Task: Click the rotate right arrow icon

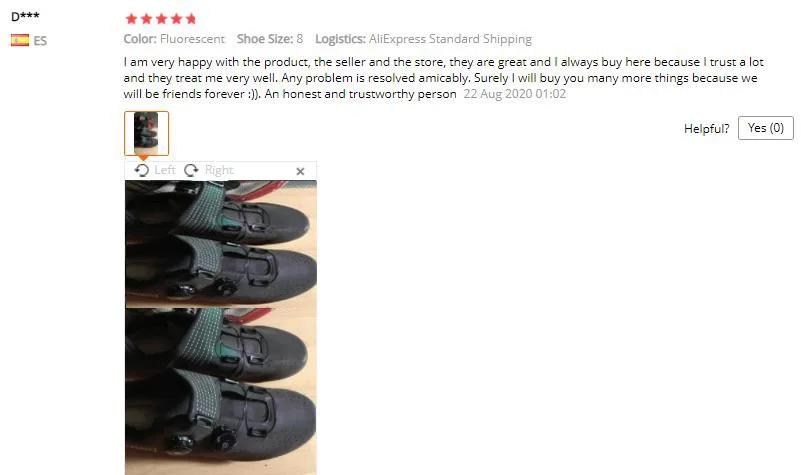Action: pos(191,170)
